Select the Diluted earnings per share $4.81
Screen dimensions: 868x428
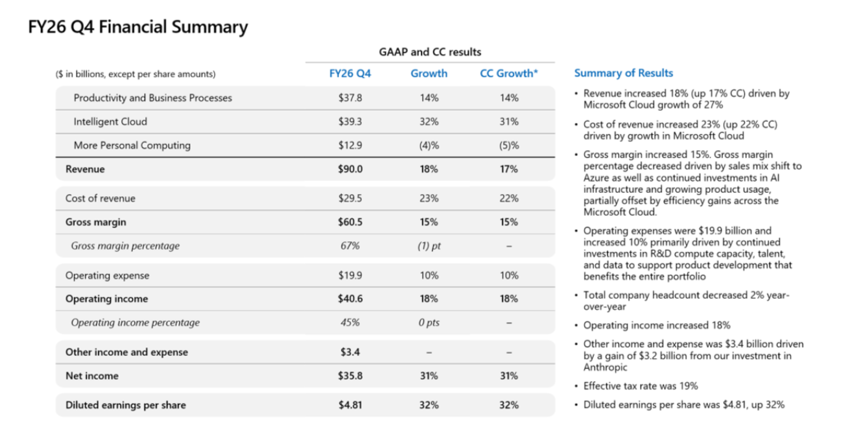(350, 405)
